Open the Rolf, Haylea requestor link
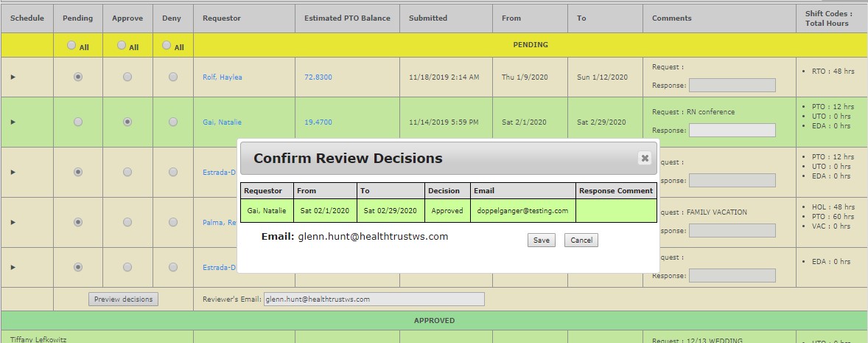This screenshot has width=868, height=343. coord(223,77)
